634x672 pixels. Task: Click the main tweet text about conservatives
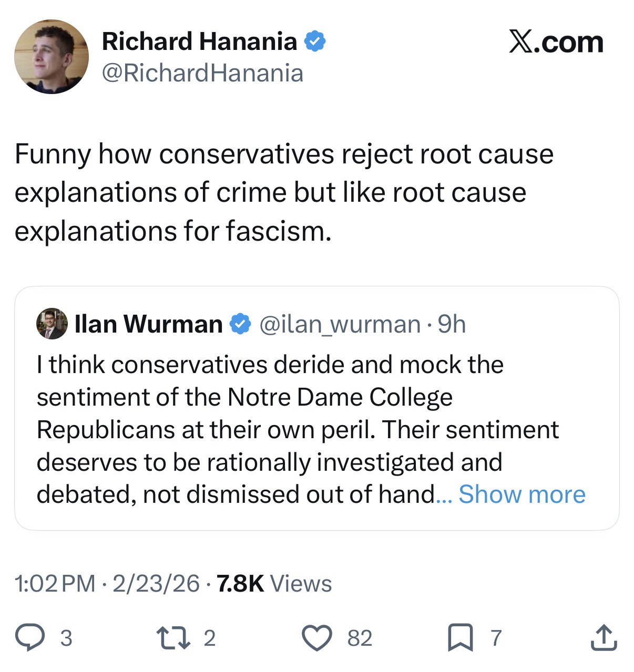pyautogui.click(x=284, y=192)
